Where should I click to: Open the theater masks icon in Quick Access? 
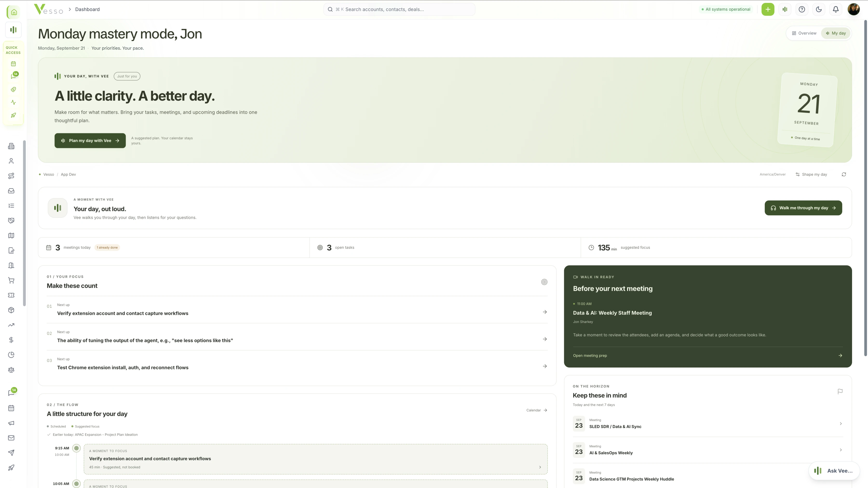[x=14, y=89]
